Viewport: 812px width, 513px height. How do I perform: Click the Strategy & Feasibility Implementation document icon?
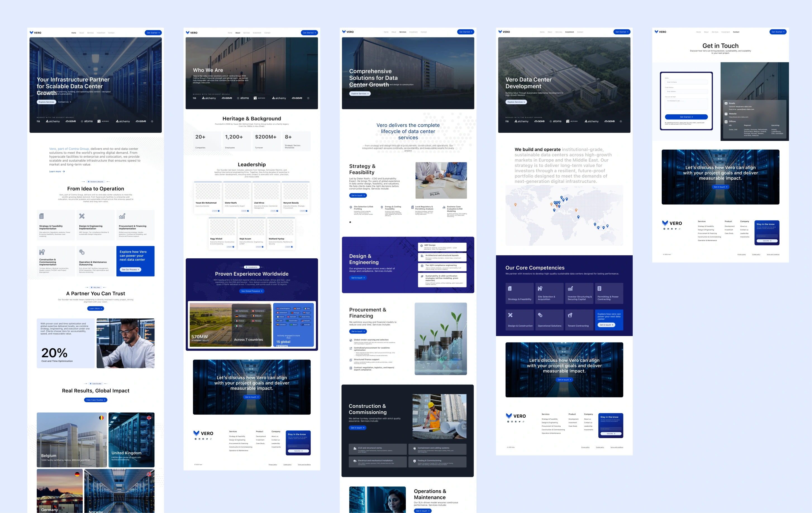pos(41,216)
